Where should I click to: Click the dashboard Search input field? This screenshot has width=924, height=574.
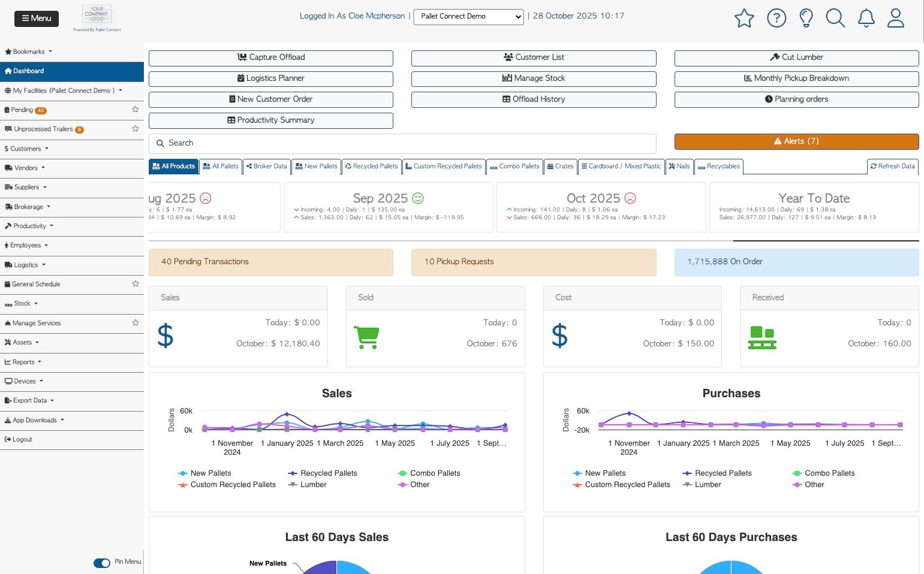tap(402, 143)
